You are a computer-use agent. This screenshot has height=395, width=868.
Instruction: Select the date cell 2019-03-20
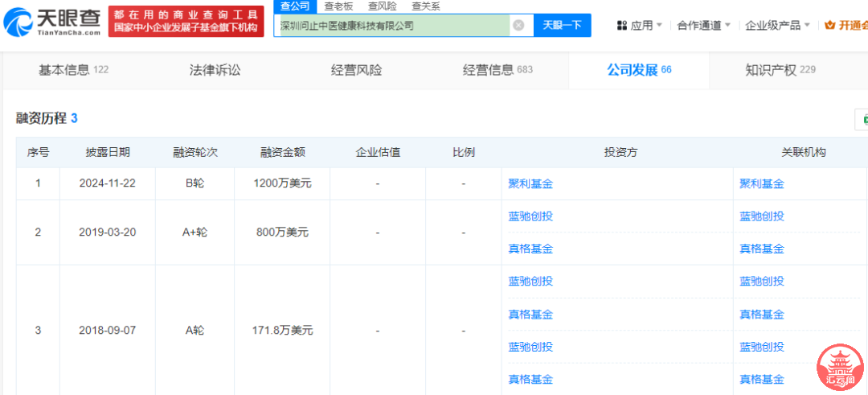click(x=108, y=232)
